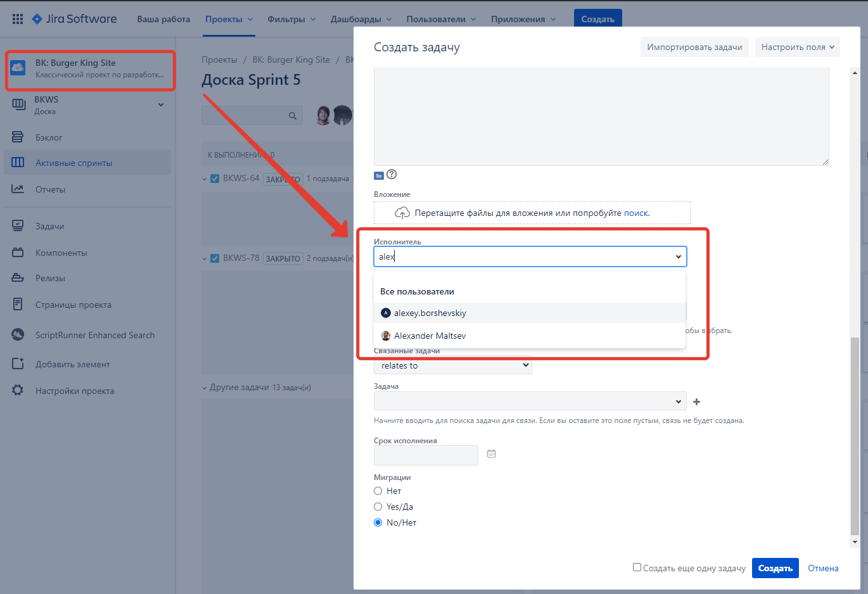Select the Yes/Да radio option
Image resolution: width=868 pixels, height=594 pixels.
click(378, 507)
